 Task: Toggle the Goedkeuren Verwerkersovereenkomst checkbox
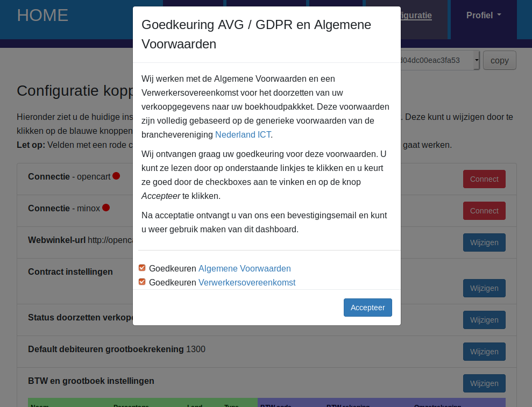pyautogui.click(x=142, y=282)
